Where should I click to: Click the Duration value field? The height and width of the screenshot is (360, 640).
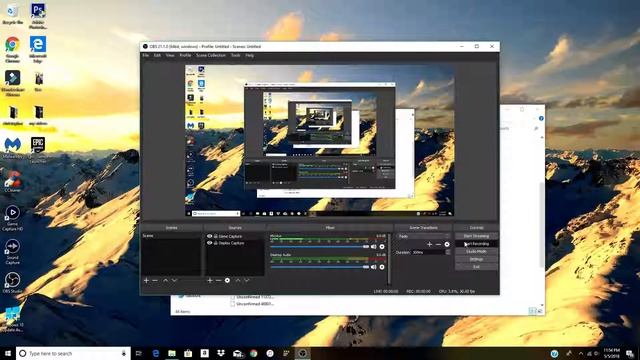pyautogui.click(x=428, y=252)
